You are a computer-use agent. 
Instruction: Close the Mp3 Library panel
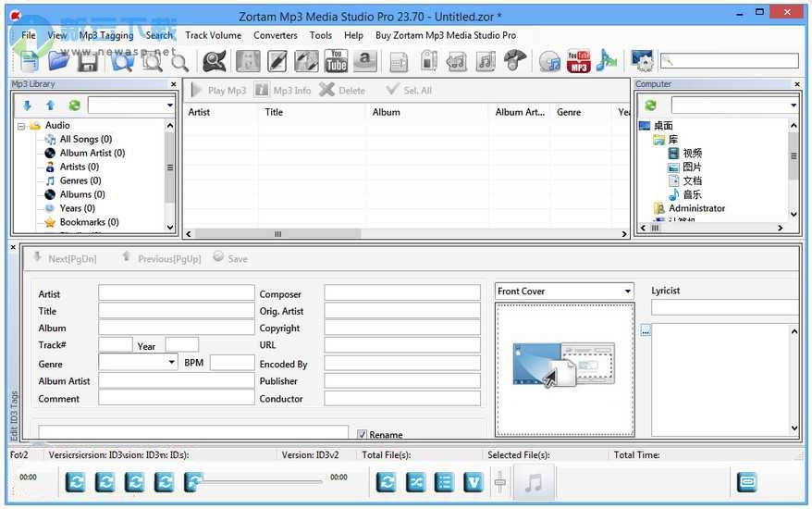click(x=174, y=84)
